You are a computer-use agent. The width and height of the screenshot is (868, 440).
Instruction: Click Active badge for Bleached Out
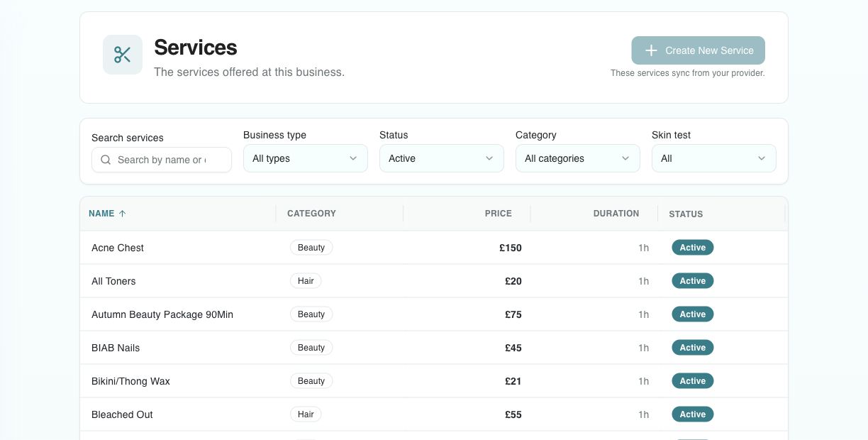[693, 414]
